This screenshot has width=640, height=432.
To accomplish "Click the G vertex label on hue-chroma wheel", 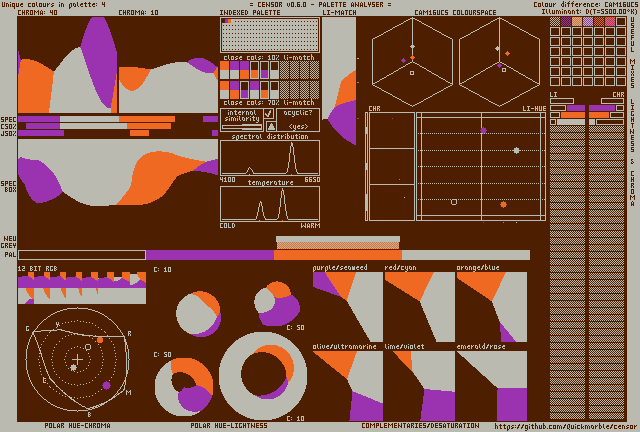I will point(27,329).
